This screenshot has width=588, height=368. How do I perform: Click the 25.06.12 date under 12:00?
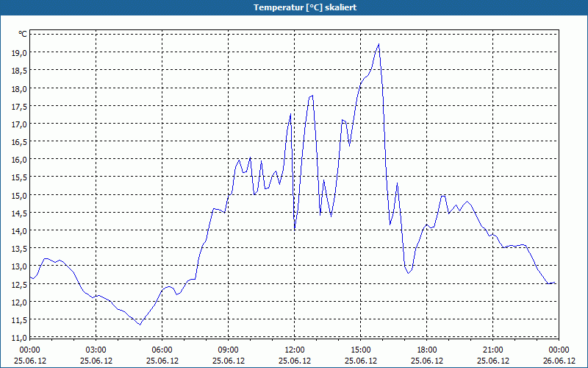point(295,361)
